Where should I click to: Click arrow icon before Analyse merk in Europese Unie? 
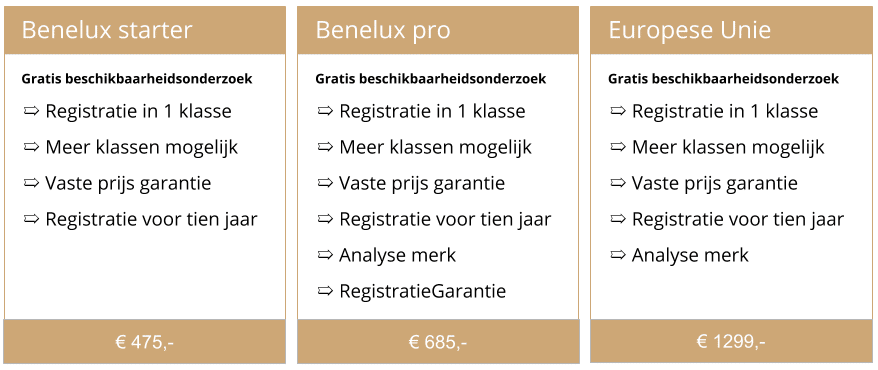618,255
